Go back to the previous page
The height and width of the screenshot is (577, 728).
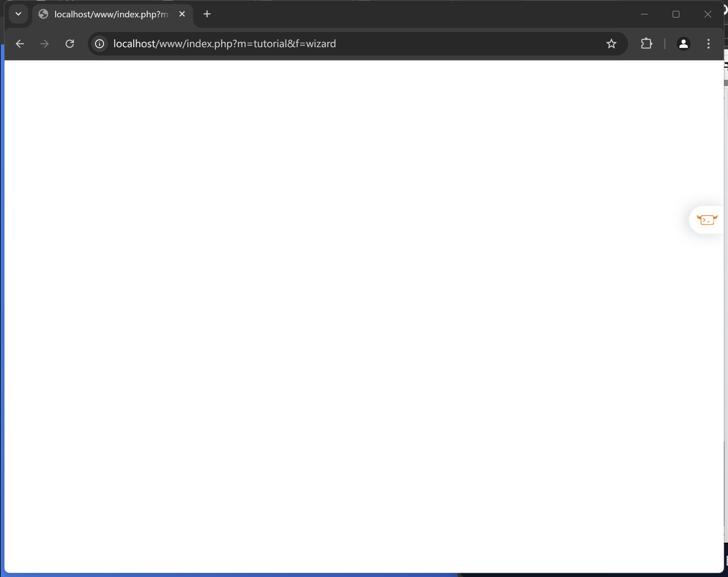pyautogui.click(x=20, y=44)
